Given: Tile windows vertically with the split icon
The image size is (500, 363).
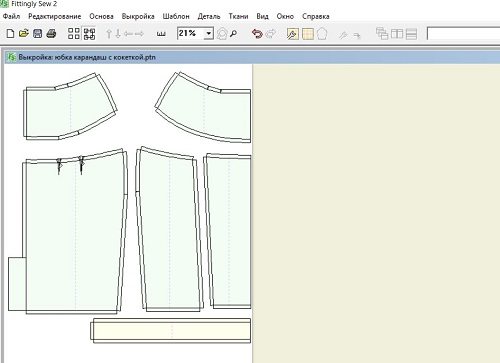Looking at the screenshot, I should click(x=397, y=34).
